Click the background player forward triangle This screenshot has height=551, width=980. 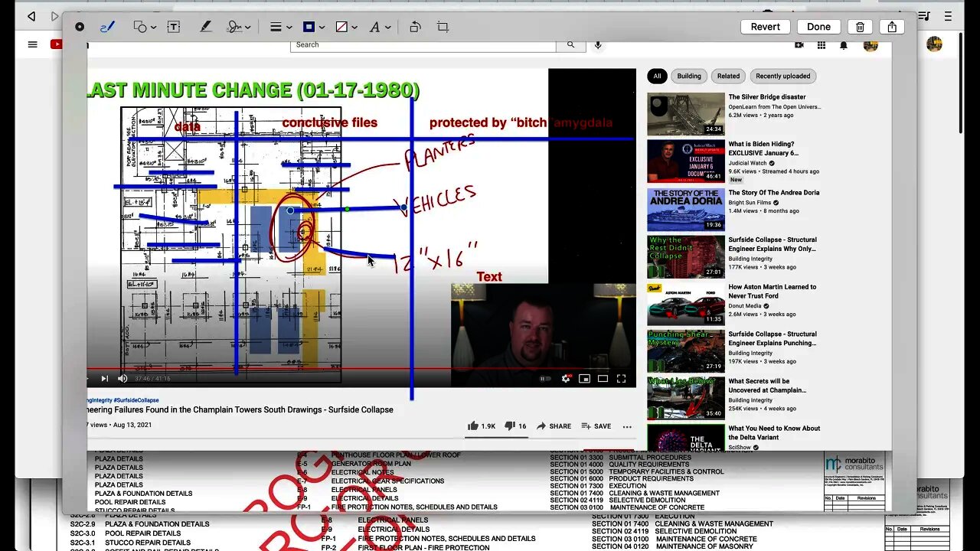pyautogui.click(x=54, y=16)
